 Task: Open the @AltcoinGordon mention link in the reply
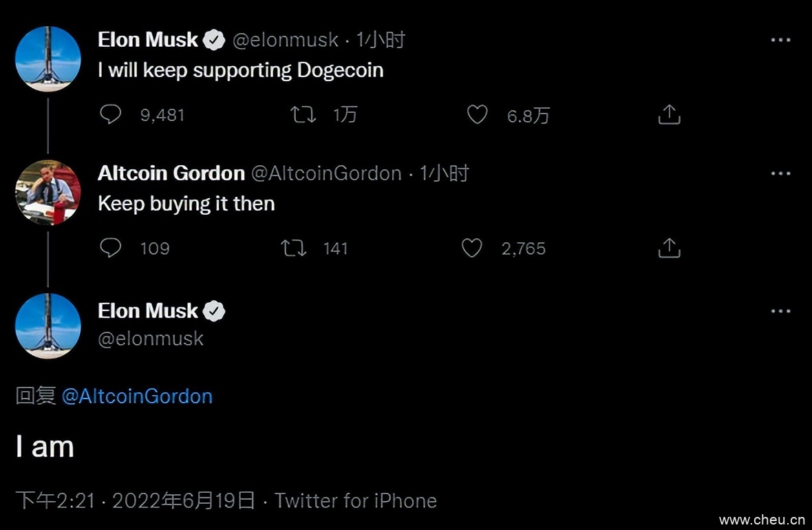(x=137, y=396)
